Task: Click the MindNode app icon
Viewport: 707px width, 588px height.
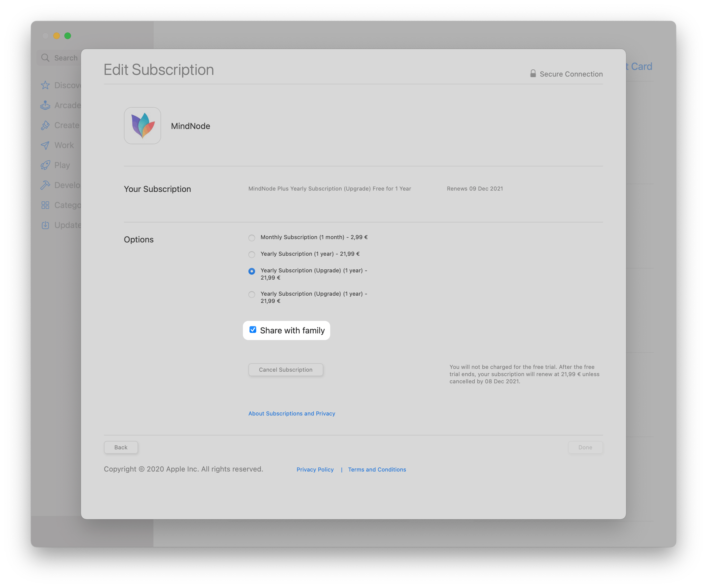Action: coord(143,126)
